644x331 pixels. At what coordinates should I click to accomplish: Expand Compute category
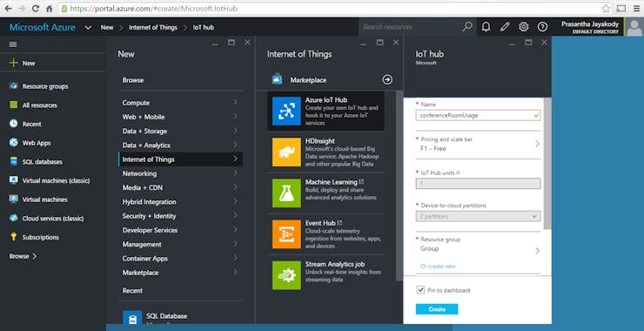coord(180,103)
